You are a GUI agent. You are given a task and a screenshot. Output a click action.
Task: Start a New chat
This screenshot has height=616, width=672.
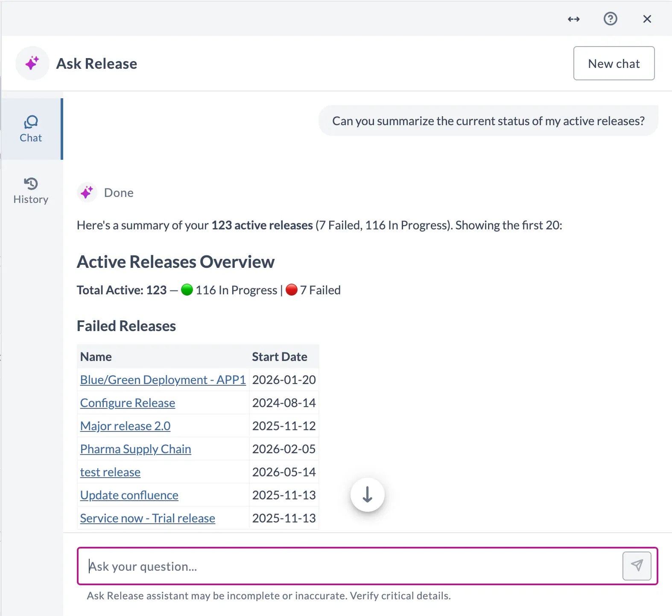coord(614,63)
